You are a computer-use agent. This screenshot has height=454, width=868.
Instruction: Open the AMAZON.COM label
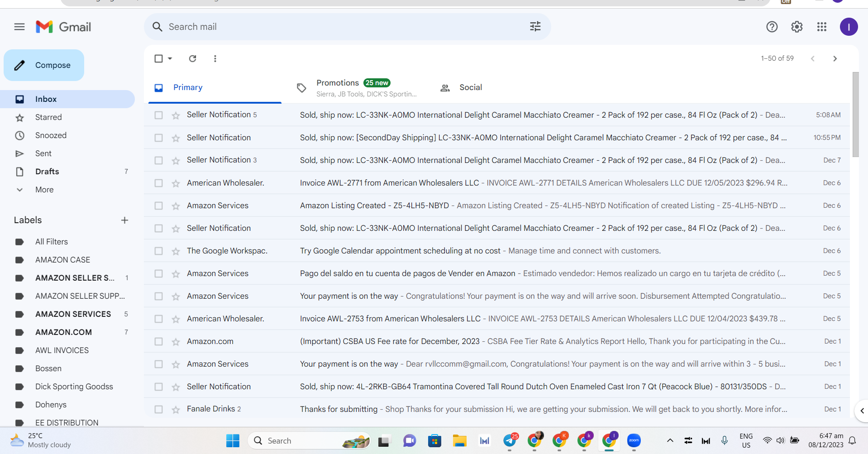point(68,332)
